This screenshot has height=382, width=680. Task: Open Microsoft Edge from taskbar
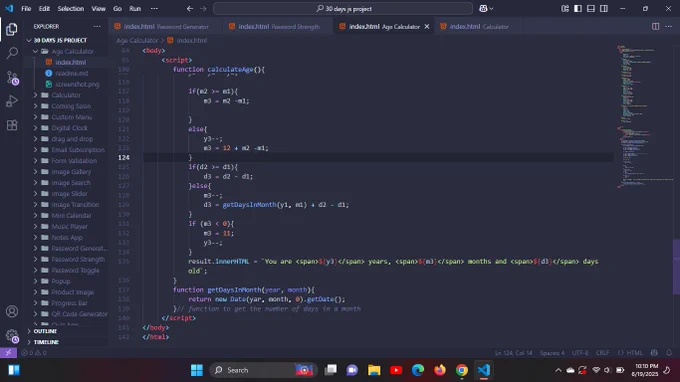click(418, 370)
